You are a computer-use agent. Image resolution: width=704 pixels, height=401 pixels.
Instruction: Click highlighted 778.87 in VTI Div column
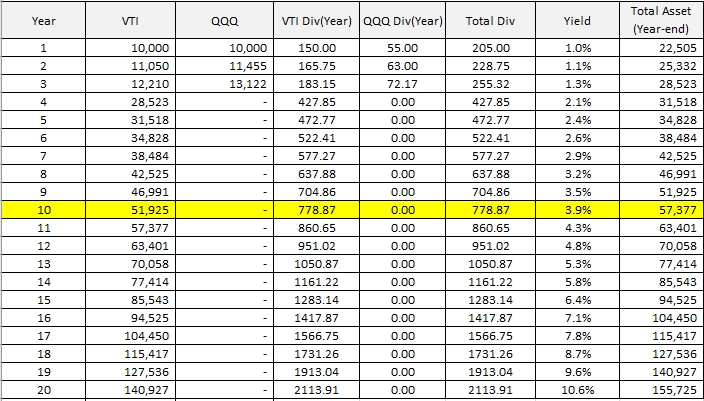317,210
